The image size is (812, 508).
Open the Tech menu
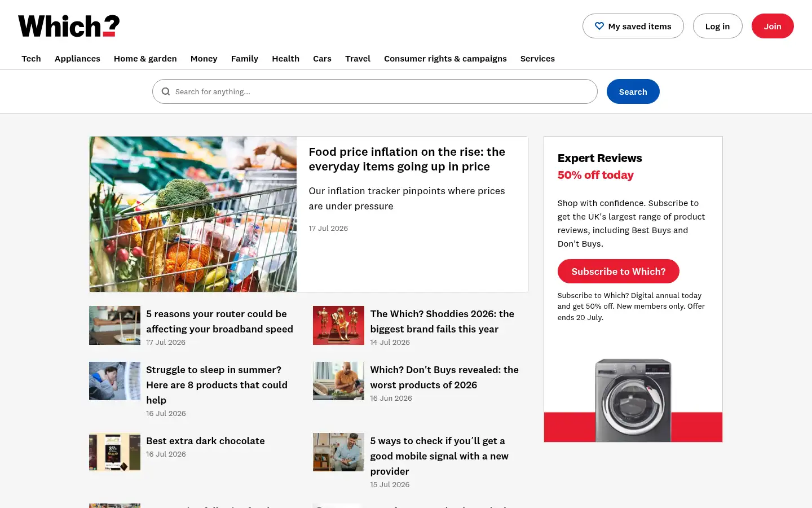tap(31, 59)
